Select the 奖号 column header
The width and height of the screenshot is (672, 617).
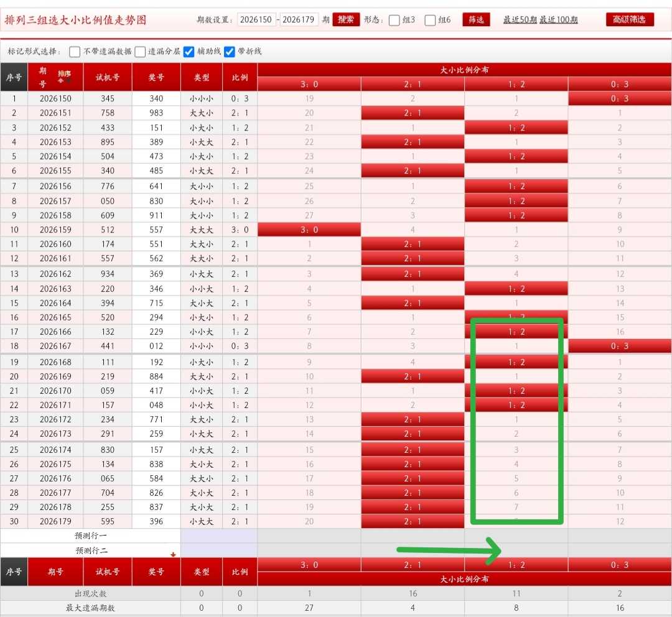point(156,77)
